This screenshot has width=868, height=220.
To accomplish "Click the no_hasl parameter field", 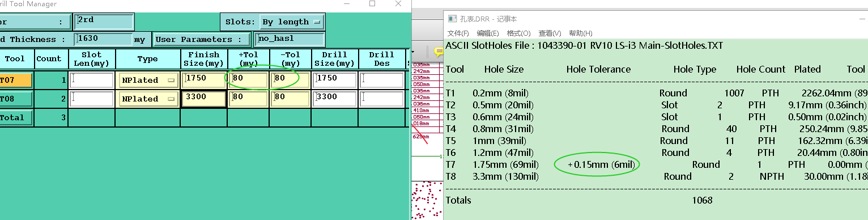I will click(x=290, y=40).
